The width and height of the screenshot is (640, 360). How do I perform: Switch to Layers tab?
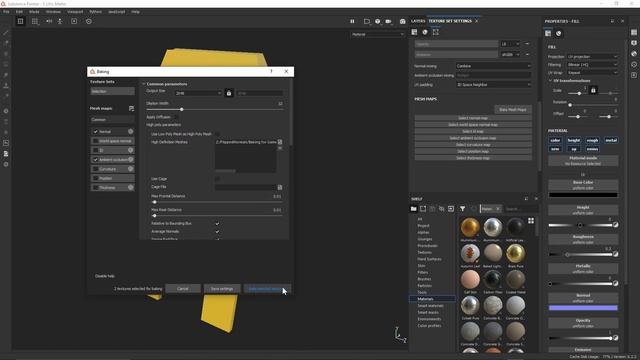pos(418,21)
